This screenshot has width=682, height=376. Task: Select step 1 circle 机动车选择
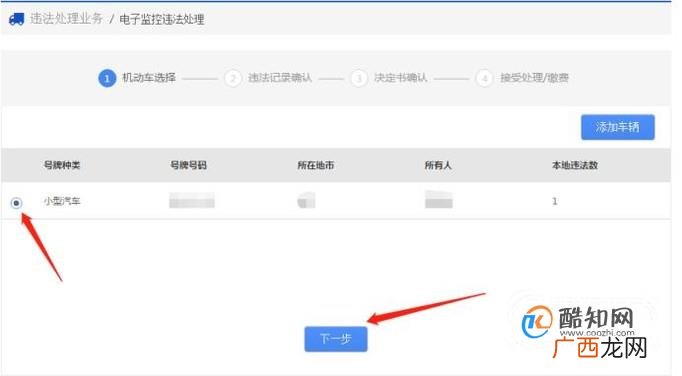[107, 79]
